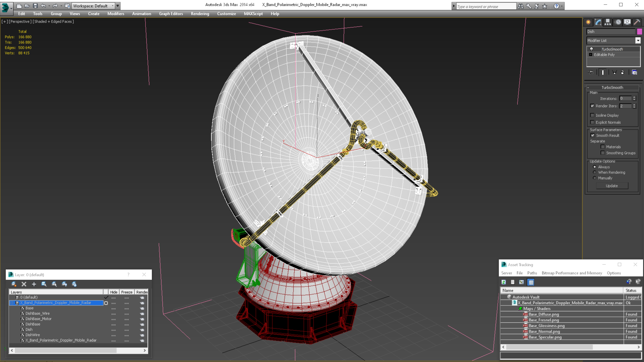Screen dimensions: 644x362
Task: Create New Layer icon in Layer dialog
Action: [14, 284]
